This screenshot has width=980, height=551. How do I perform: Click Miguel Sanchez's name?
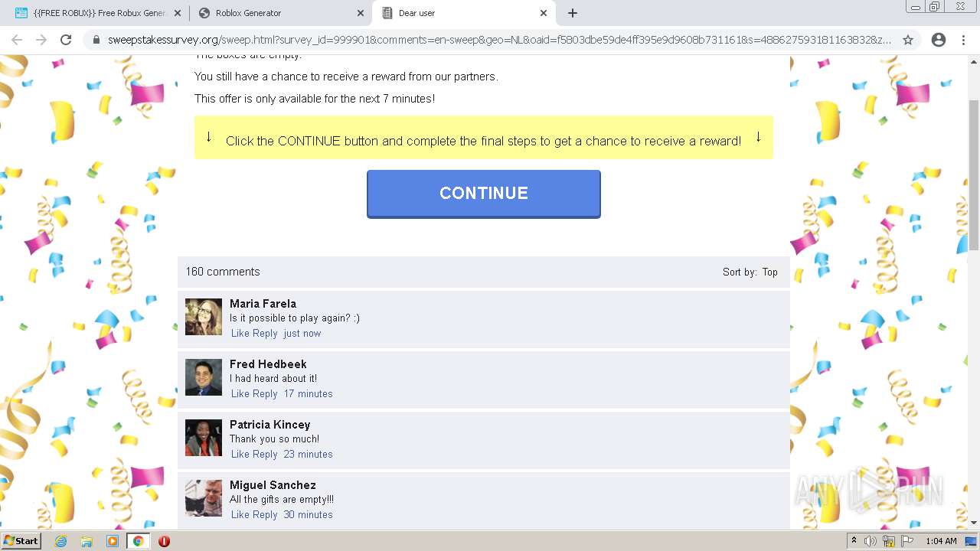[273, 485]
